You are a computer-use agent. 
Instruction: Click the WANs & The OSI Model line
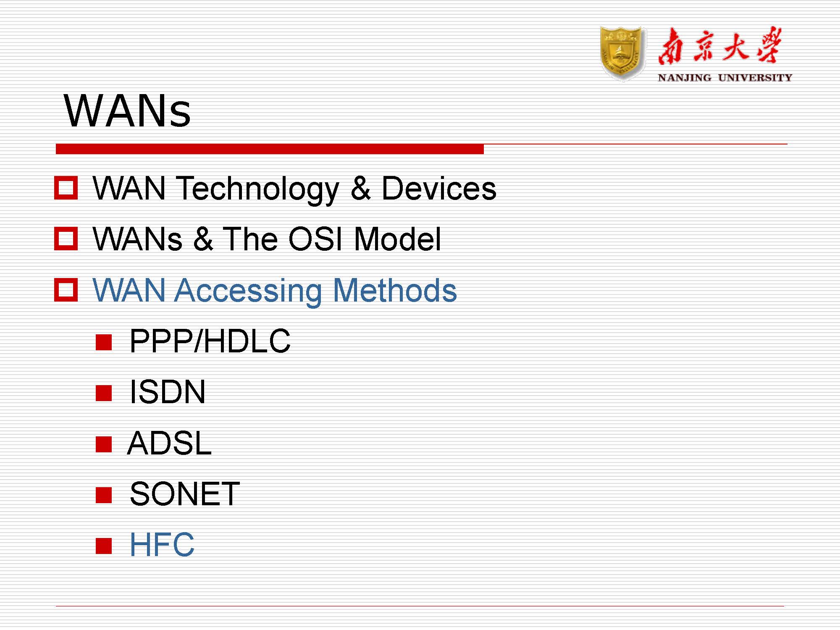[x=267, y=239]
